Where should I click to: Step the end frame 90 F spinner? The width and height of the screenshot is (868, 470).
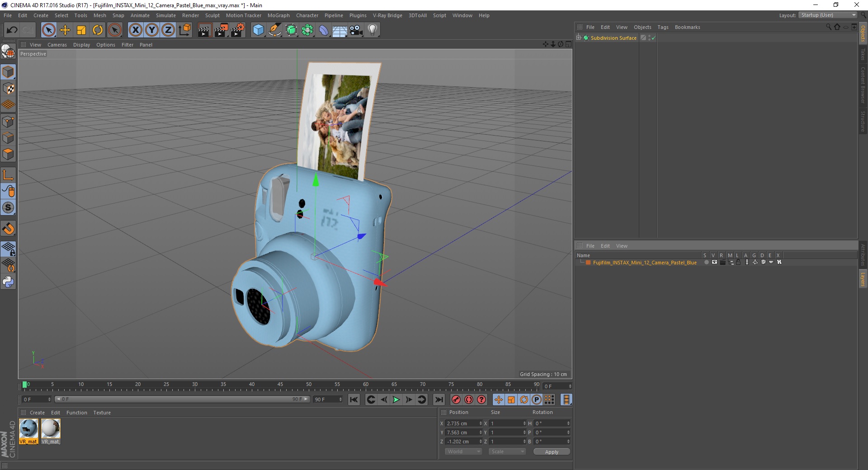click(340, 399)
